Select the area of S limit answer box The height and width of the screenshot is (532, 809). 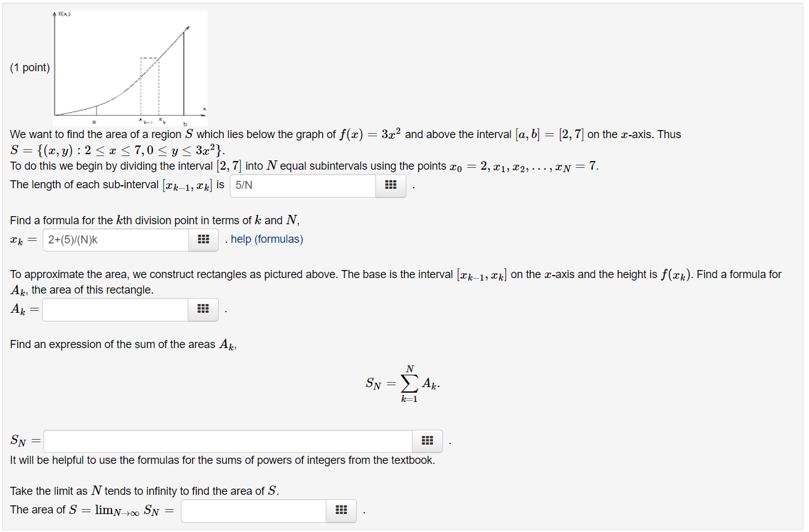click(253, 510)
